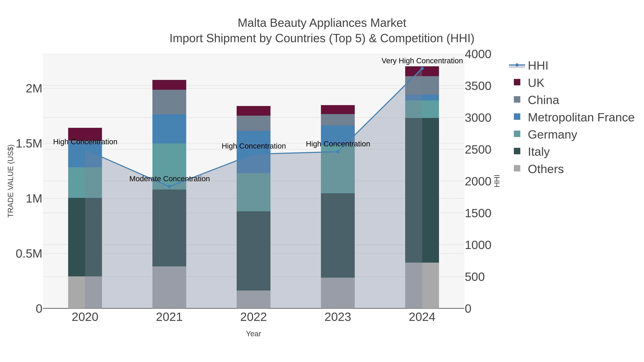Click the 2M left axis tick label

click(x=34, y=88)
